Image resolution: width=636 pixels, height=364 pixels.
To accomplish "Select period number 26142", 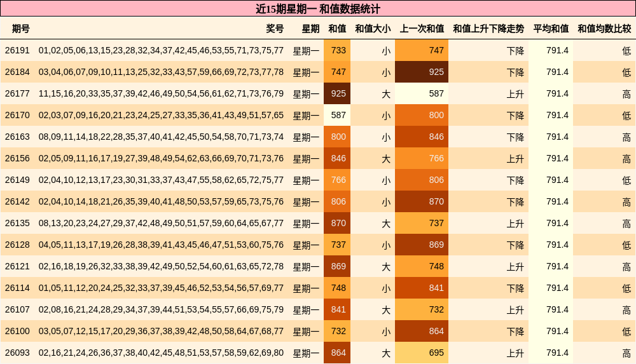I will [x=17, y=201].
